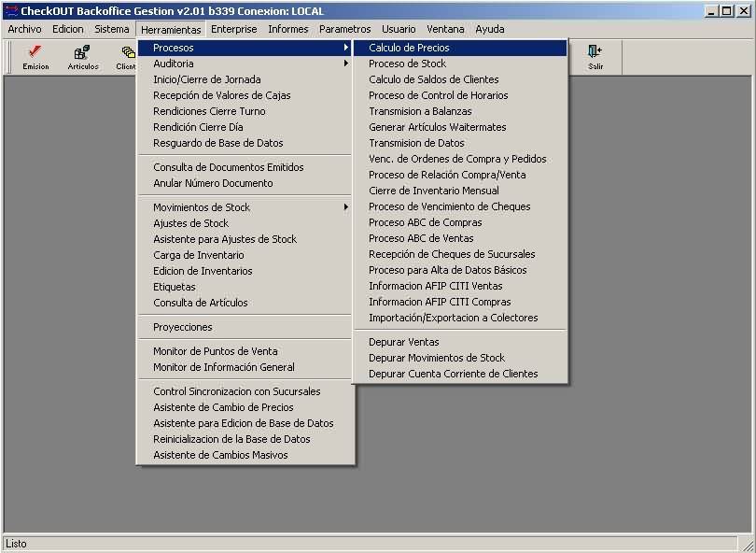Select Rendiciones Cierre Turno

click(x=245, y=111)
